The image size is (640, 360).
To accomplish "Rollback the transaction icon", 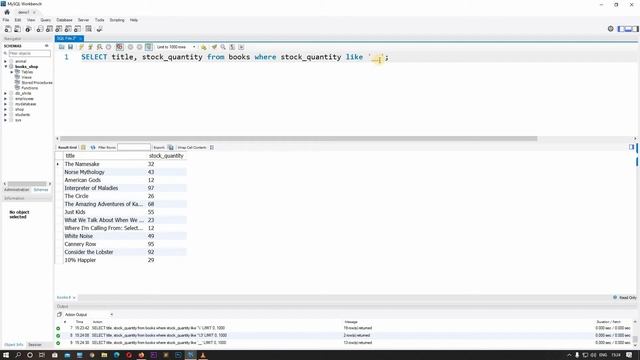I will tap(139, 47).
